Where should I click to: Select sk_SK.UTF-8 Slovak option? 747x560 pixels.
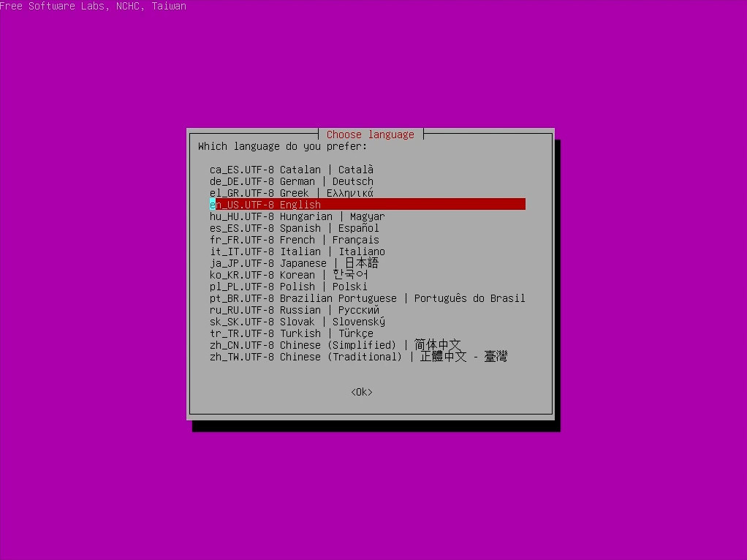click(x=297, y=322)
